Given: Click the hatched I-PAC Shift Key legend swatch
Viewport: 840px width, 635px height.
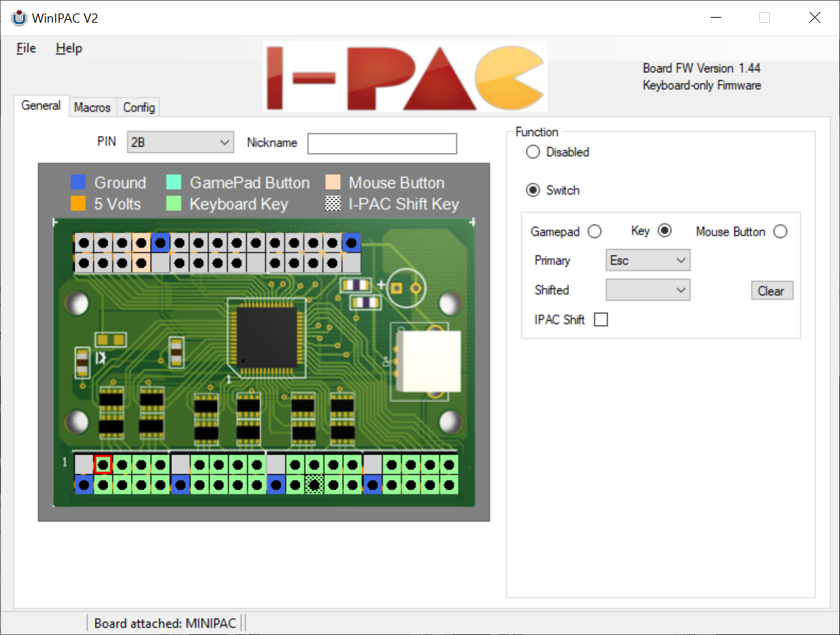Looking at the screenshot, I should point(333,204).
